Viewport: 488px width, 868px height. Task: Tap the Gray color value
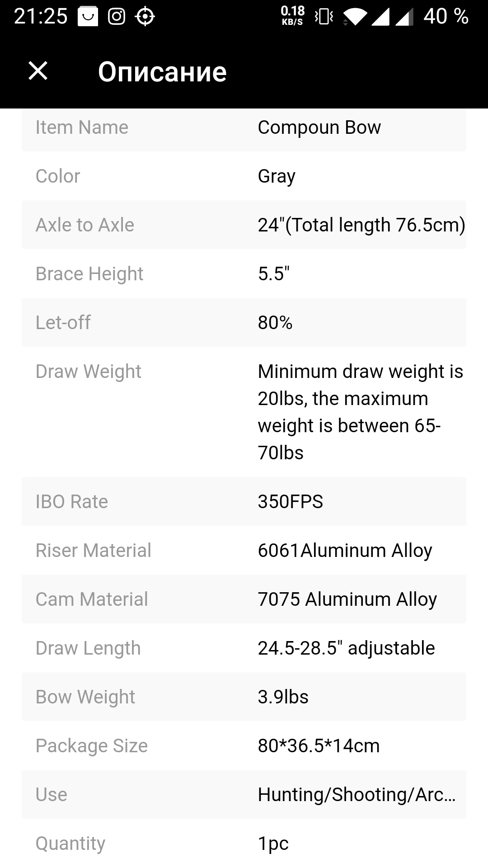(x=277, y=176)
